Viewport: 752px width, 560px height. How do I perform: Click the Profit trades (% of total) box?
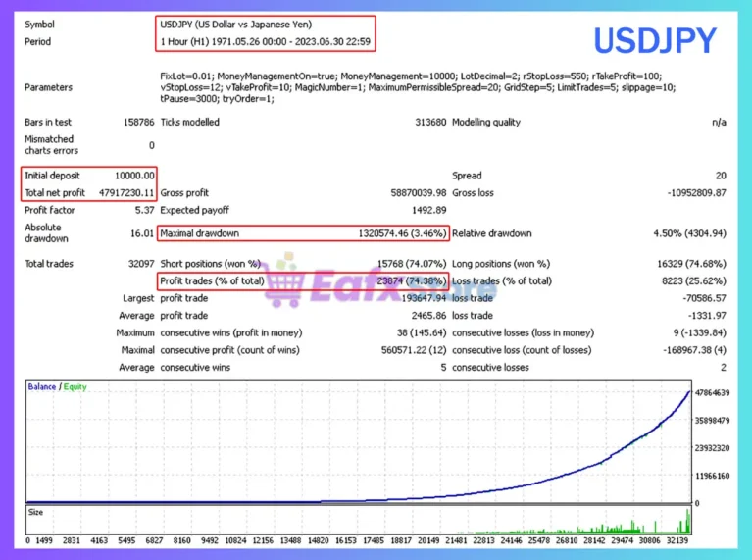[x=303, y=281]
